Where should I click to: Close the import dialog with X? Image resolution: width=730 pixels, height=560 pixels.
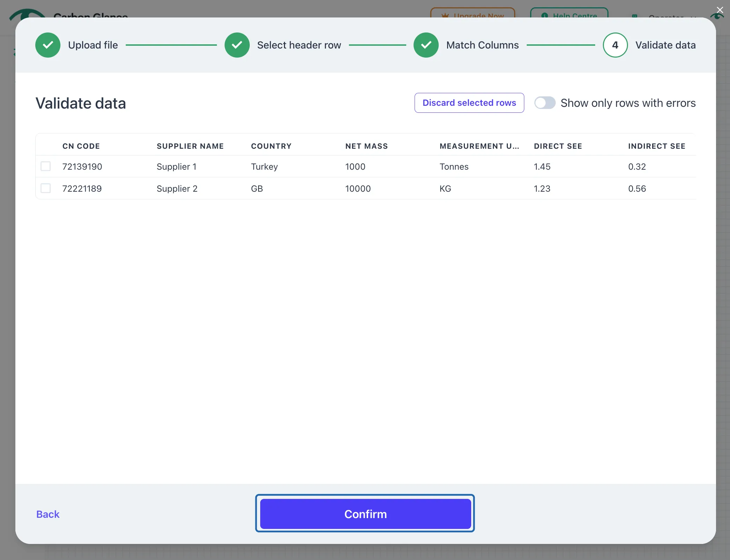coord(720,10)
